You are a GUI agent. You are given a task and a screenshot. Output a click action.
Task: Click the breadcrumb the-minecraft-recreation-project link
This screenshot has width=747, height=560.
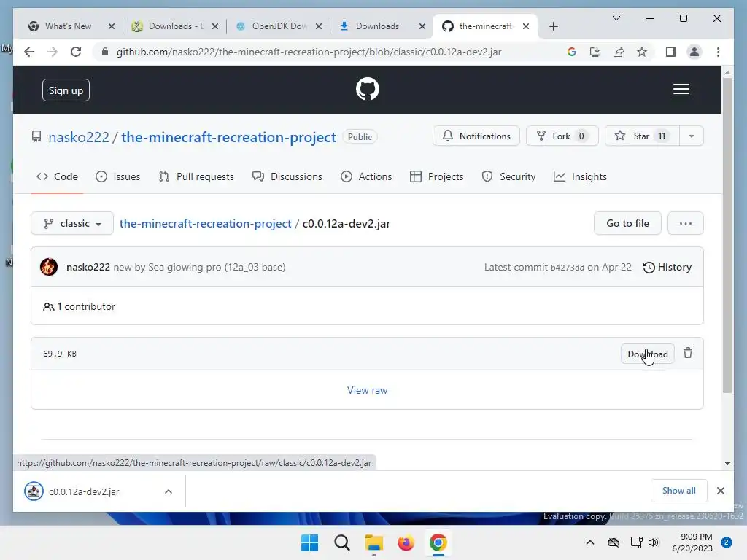pyautogui.click(x=205, y=223)
